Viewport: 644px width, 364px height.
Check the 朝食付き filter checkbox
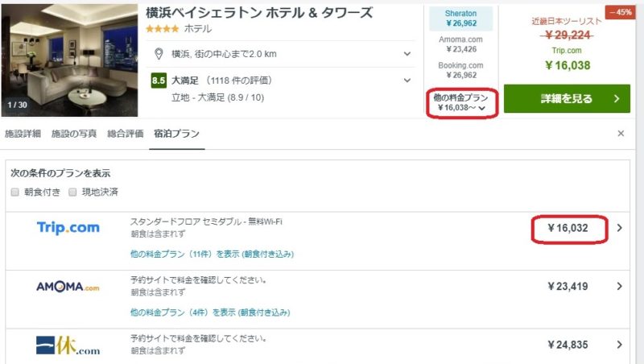(15, 192)
